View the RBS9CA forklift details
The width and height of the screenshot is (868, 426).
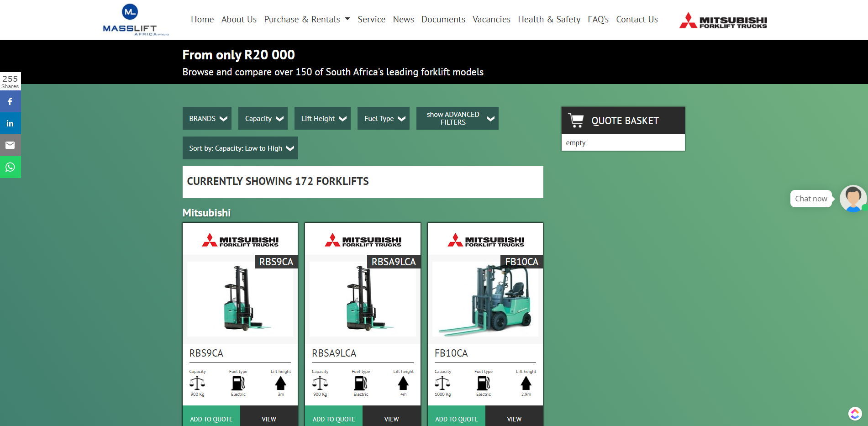click(x=269, y=416)
